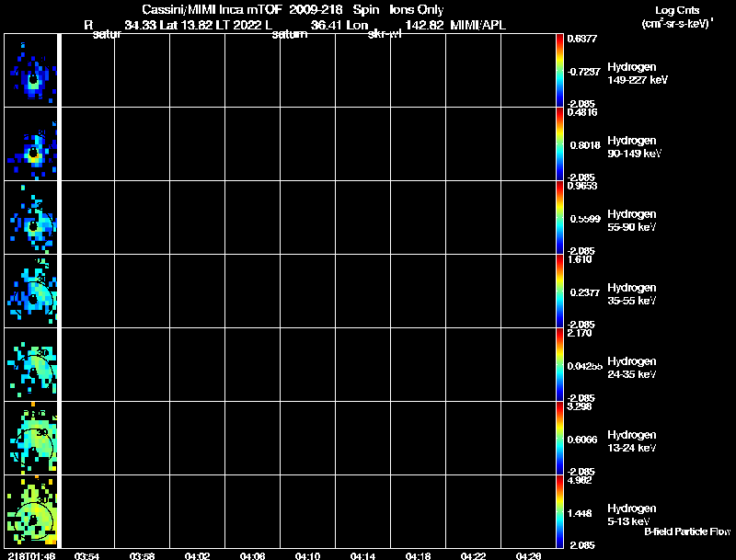The height and width of the screenshot is (560, 736).
Task: Click the 4.982 colorbar maximum value
Action: pyautogui.click(x=580, y=480)
